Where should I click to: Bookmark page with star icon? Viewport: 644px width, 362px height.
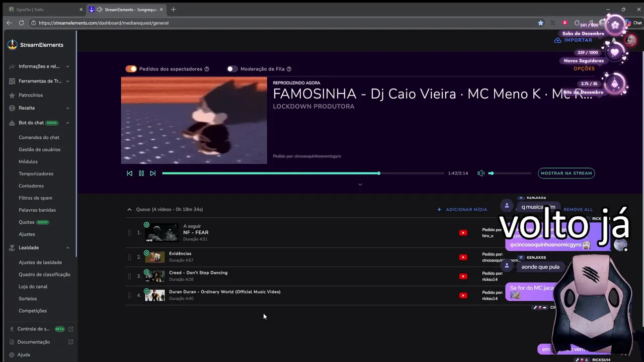540,23
